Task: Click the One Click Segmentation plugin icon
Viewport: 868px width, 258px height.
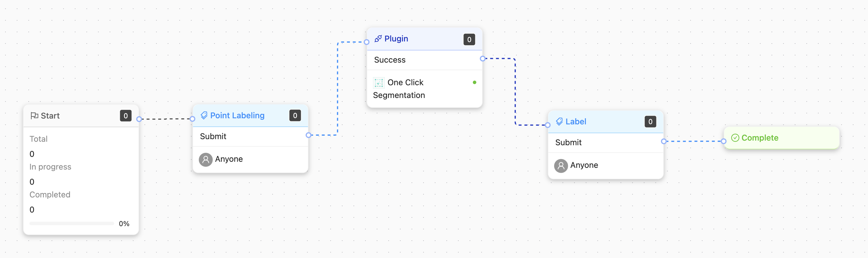Action: tap(378, 82)
